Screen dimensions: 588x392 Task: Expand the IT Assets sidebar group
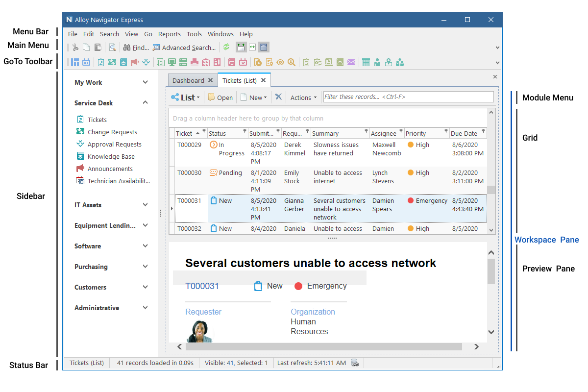tap(145, 205)
